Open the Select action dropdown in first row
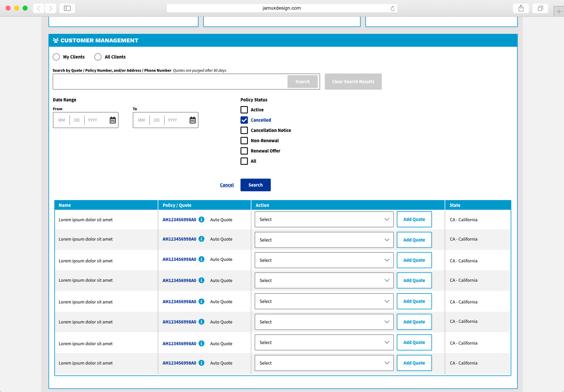This screenshot has width=564, height=392. (324, 219)
